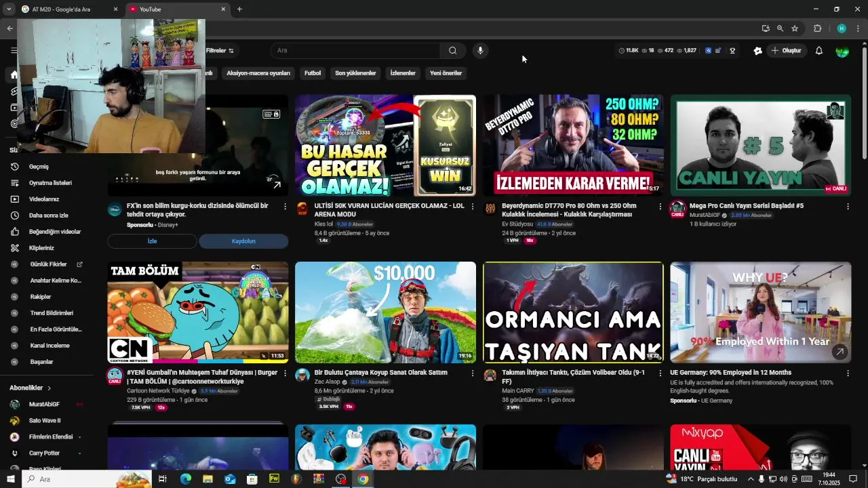868x488 pixels.
Task: Open ORMANCI AMA TAŞIYAN TANK thumbnail
Action: 573,312
